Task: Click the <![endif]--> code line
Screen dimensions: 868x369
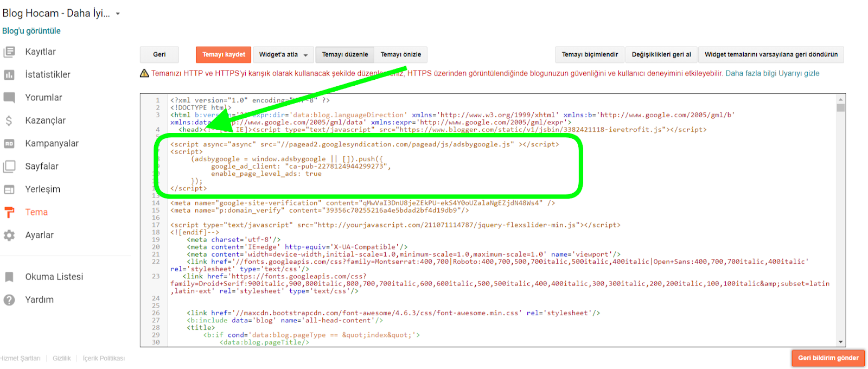Action: click(195, 232)
